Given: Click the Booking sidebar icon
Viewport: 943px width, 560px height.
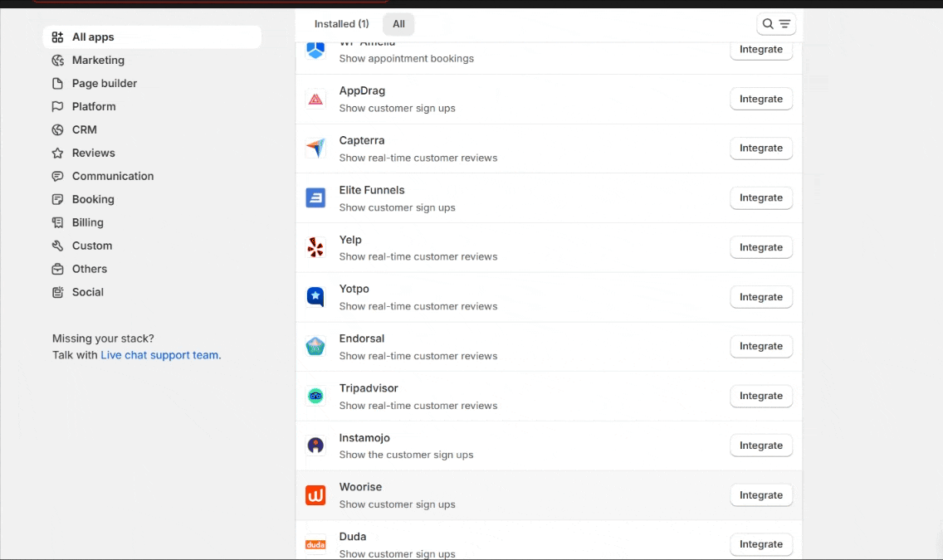Looking at the screenshot, I should (58, 199).
